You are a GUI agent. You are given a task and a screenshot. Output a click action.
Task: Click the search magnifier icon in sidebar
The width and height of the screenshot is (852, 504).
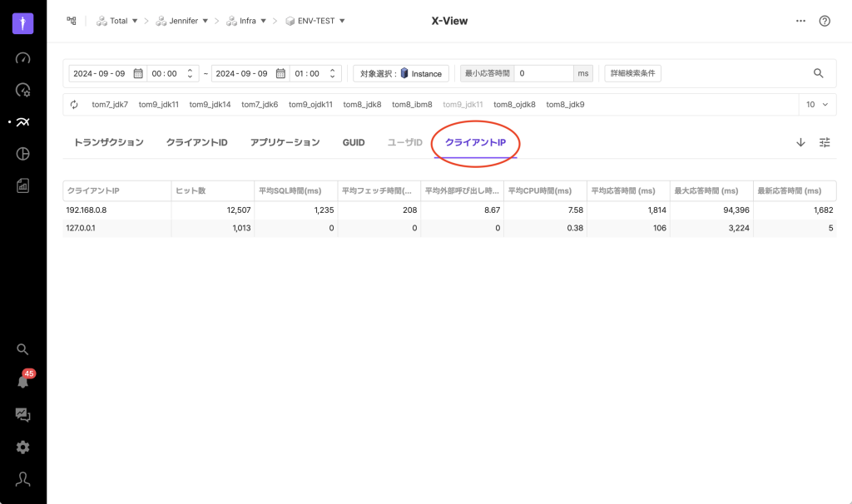coord(22,349)
